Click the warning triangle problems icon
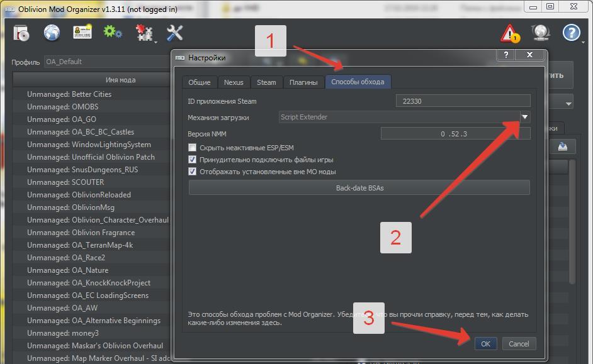This screenshot has width=593, height=364. click(x=509, y=33)
